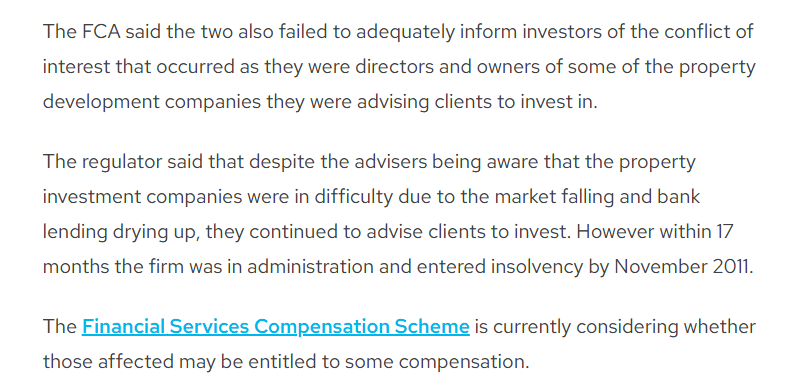This screenshot has width=796, height=384.
Task: Click the word "insolvency" in second paragraph
Action: [x=537, y=267]
